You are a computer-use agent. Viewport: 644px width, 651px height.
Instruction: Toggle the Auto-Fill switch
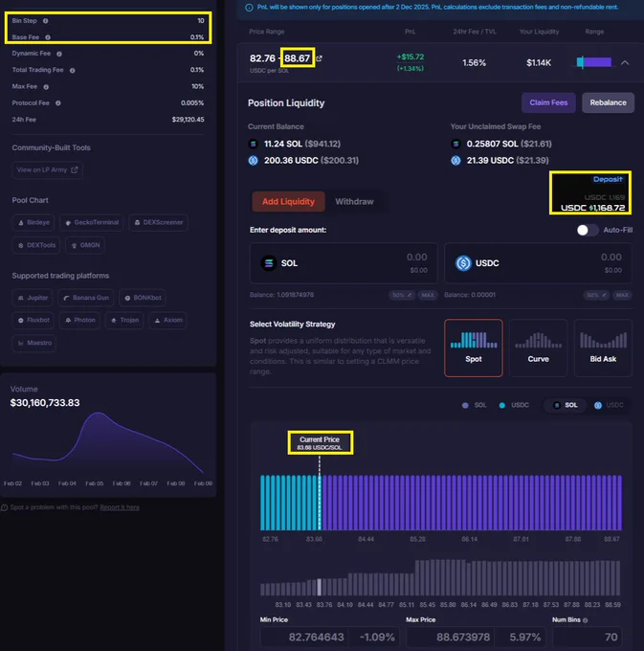[x=587, y=230]
